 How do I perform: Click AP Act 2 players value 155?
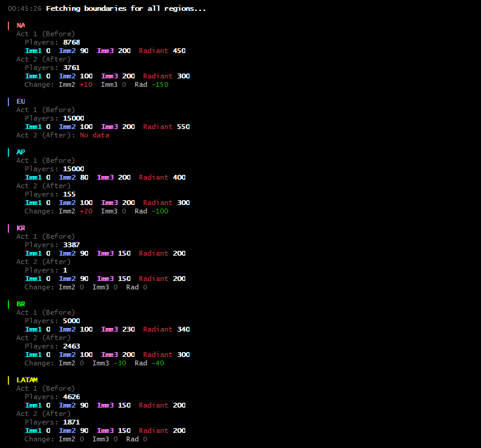(x=69, y=194)
